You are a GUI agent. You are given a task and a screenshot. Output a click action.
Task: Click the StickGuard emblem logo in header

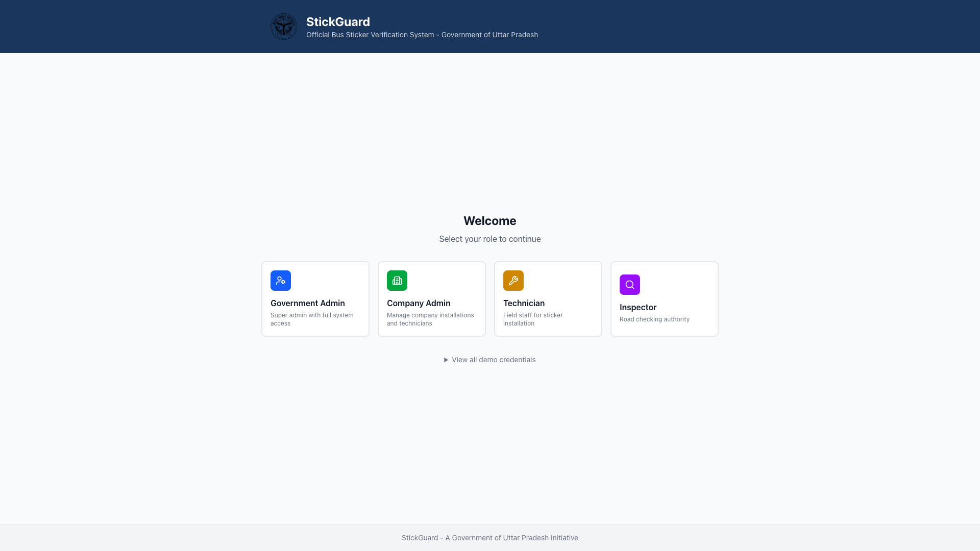click(x=283, y=26)
